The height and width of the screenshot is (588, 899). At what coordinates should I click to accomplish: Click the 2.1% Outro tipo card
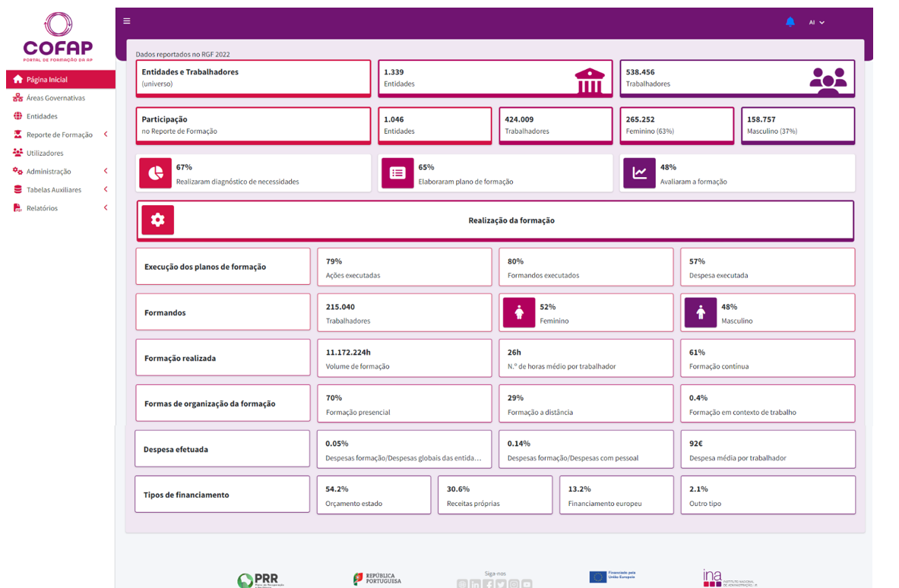click(x=768, y=495)
